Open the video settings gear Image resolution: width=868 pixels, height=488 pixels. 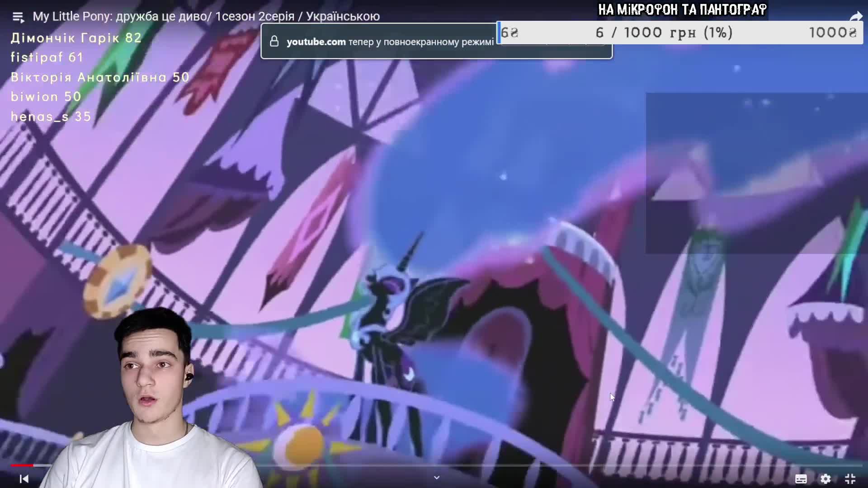click(826, 479)
